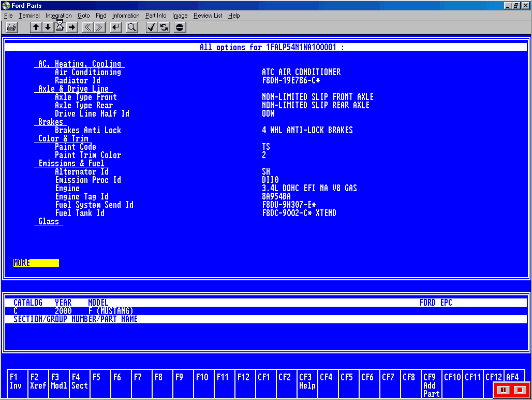Screen dimensions: 532x400
Task: Click the yellow MORE field
Action: 36,263
